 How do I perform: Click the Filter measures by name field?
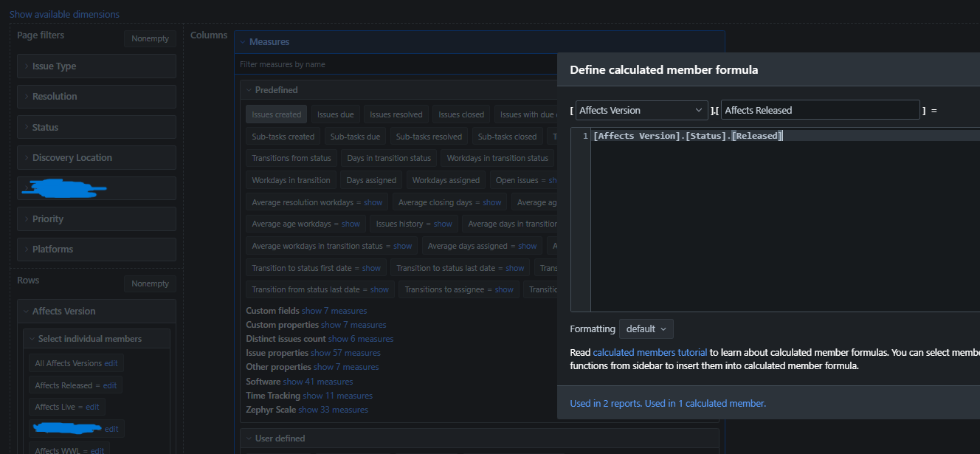[x=398, y=65]
